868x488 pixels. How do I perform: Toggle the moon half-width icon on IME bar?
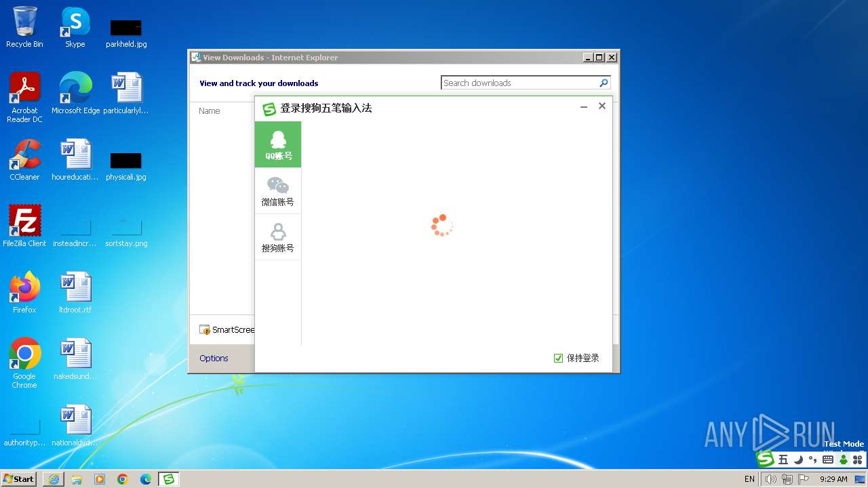798,460
